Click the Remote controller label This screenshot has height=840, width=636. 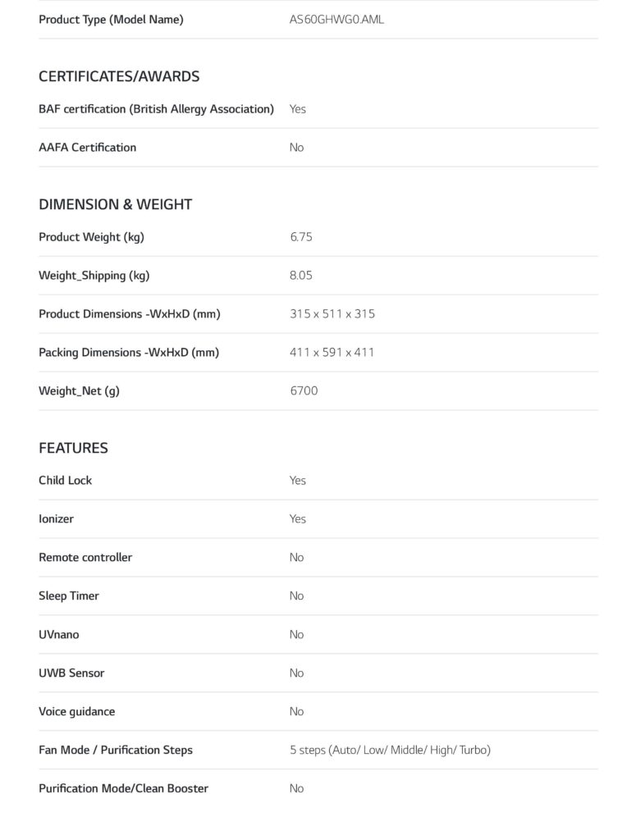[x=85, y=558]
